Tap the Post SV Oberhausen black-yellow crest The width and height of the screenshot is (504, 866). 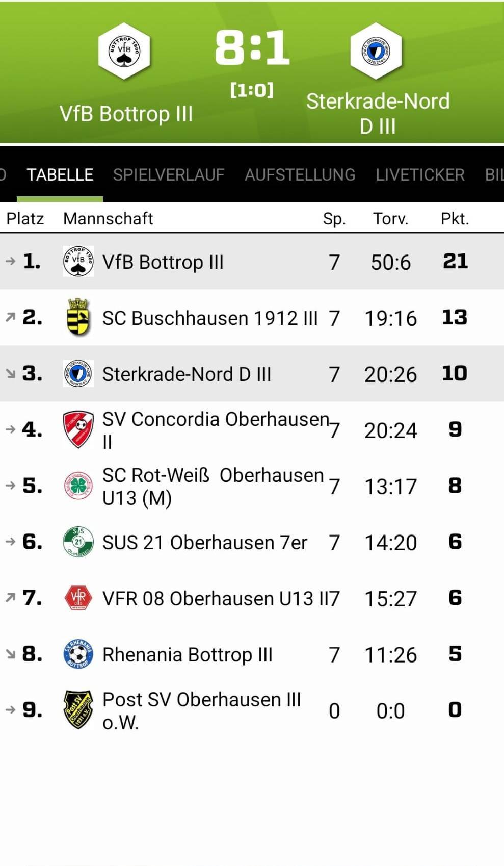[78, 710]
